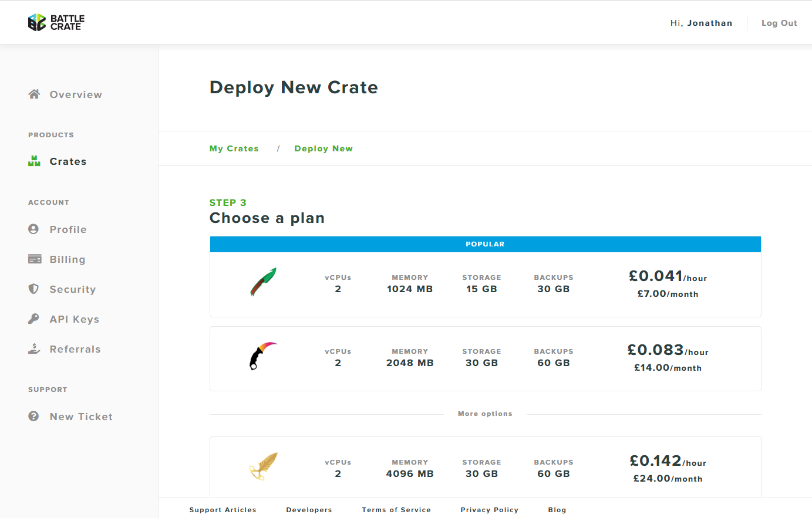The width and height of the screenshot is (812, 518).
Task: Click the Billing card icon
Action: coord(35,259)
